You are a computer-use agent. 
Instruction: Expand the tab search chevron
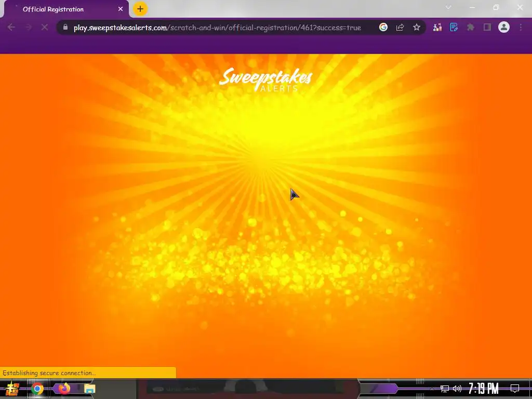(x=448, y=7)
